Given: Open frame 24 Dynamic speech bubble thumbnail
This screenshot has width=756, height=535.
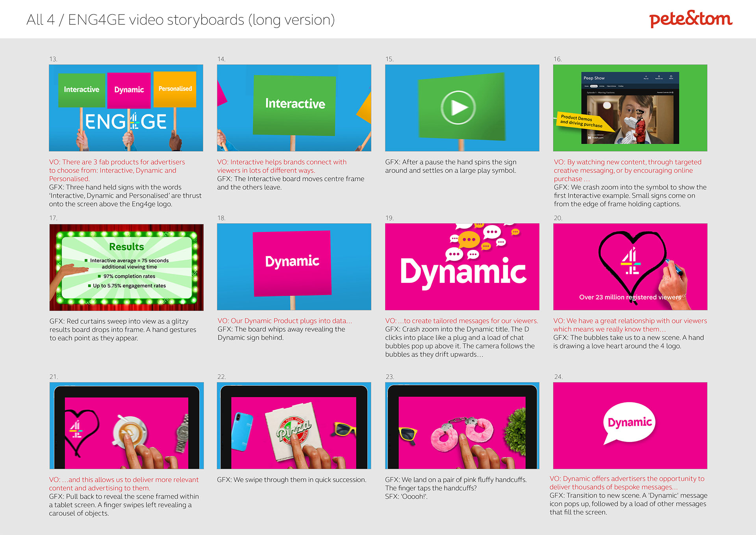Looking at the screenshot, I should pos(630,425).
